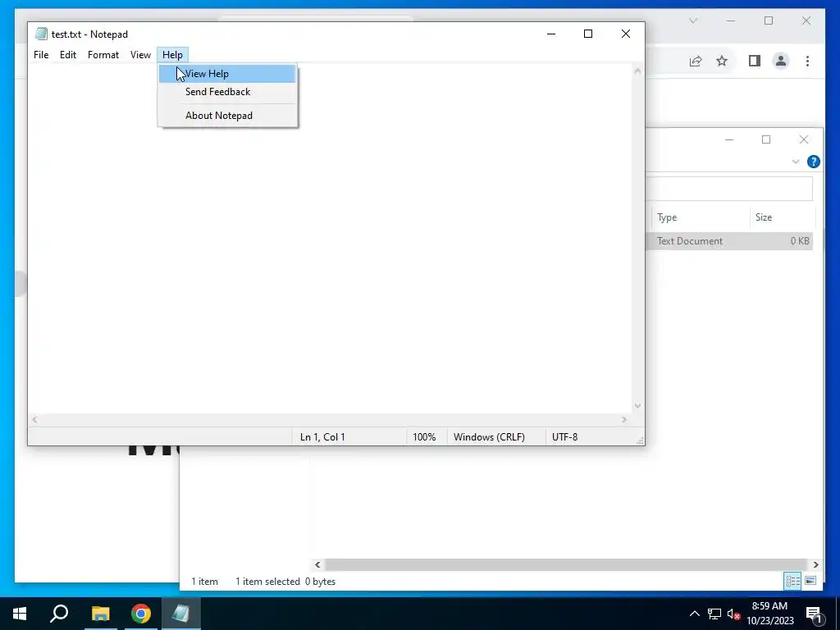Viewport: 840px width, 630px height.
Task: Open taskbar search magnifier
Action: coord(59,614)
